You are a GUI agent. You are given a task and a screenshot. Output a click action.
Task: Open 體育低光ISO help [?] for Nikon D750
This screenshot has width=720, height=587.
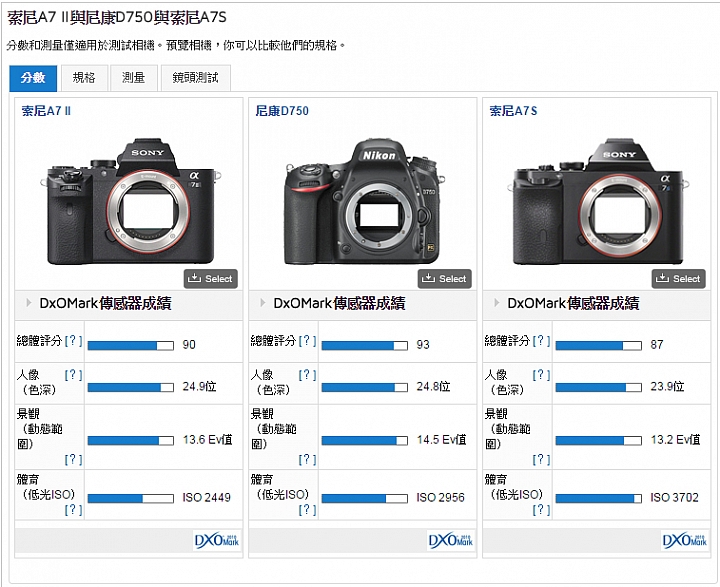point(307,509)
